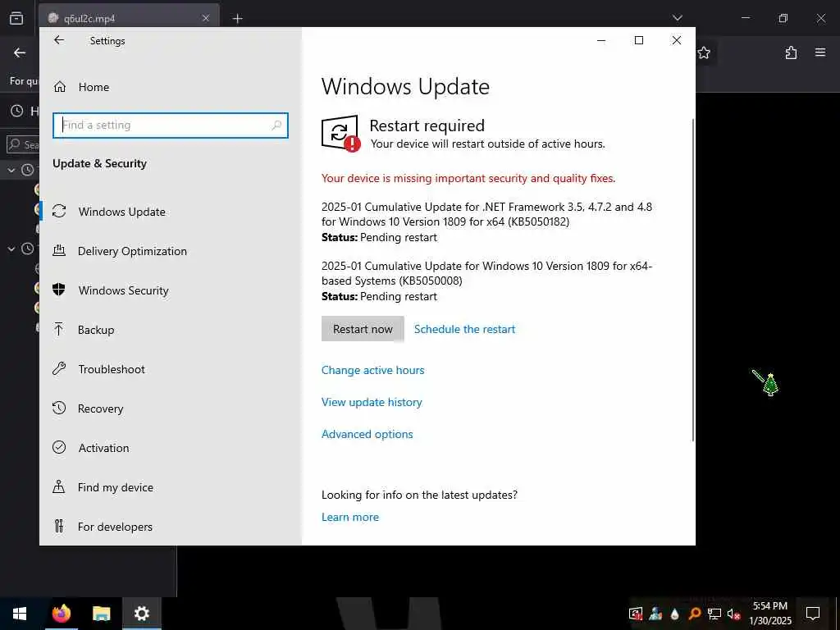
Task: Minimize the Settings window
Action: point(601,40)
